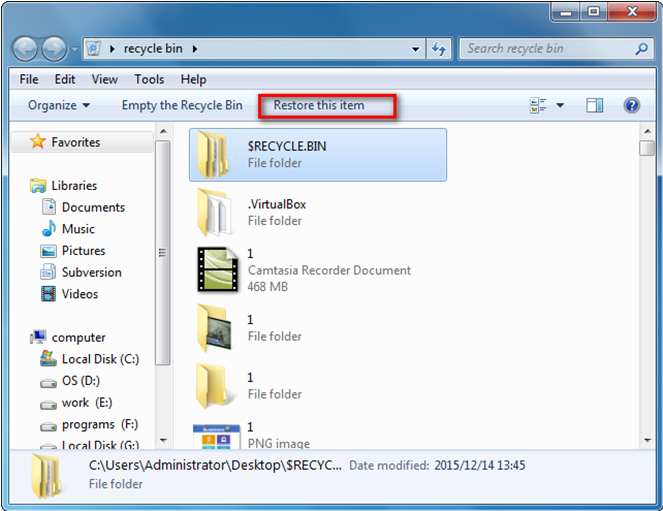663x511 pixels.
Task: Click the Pictures library icon
Action: 48,251
